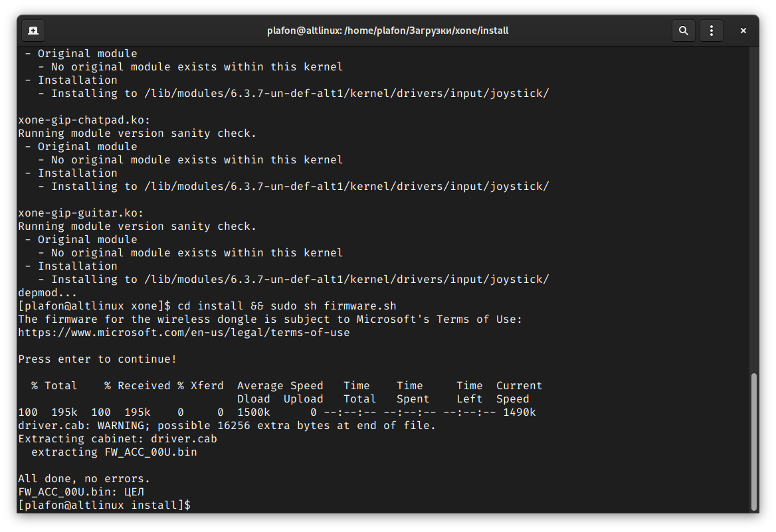Click the 'depmod...' output line
The width and height of the screenshot is (776, 532).
[x=47, y=293]
